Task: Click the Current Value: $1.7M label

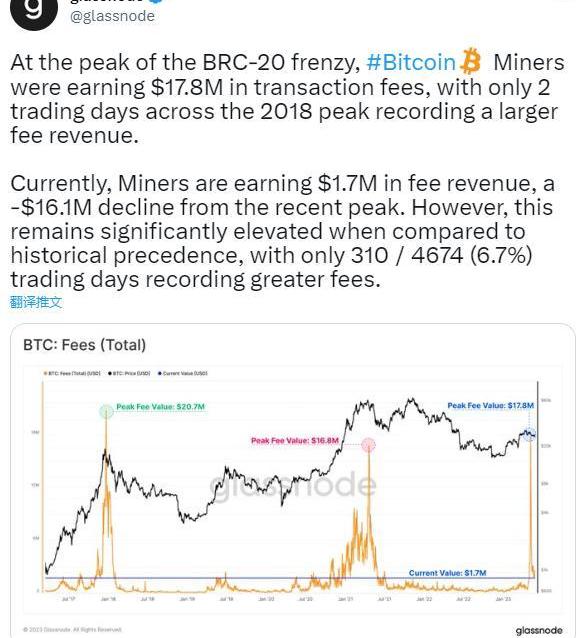Action: pos(447,573)
